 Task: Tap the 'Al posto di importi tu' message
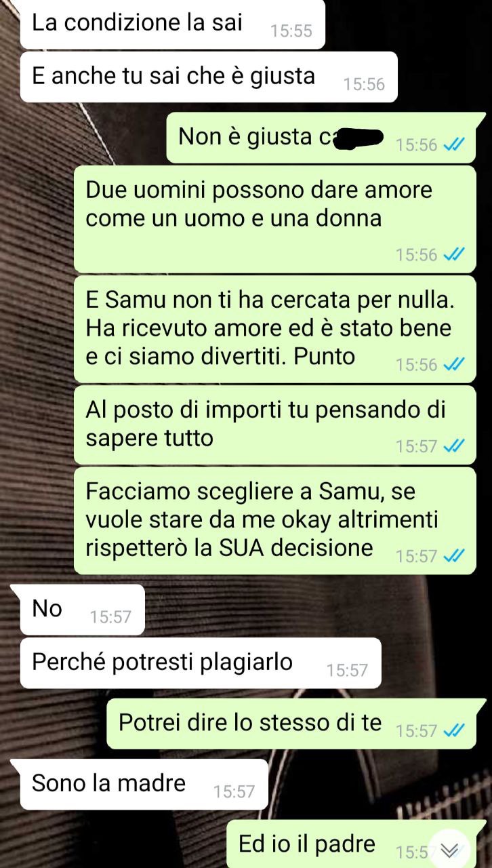click(x=275, y=425)
